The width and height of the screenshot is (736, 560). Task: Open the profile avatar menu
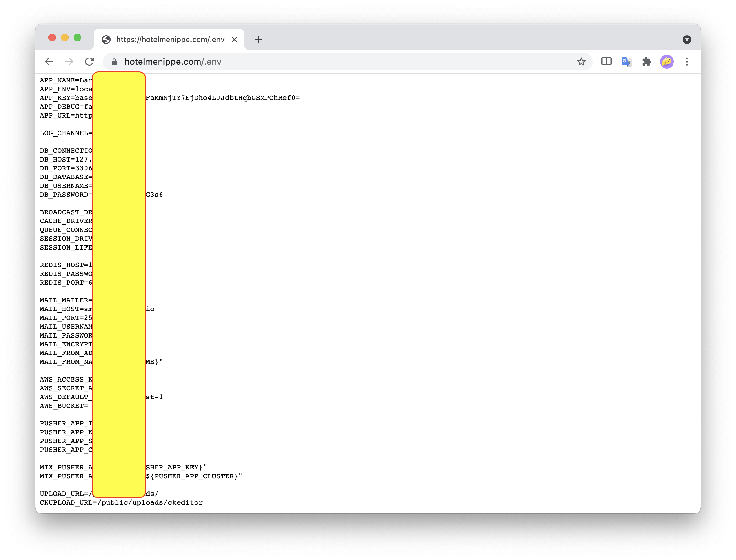pos(667,62)
